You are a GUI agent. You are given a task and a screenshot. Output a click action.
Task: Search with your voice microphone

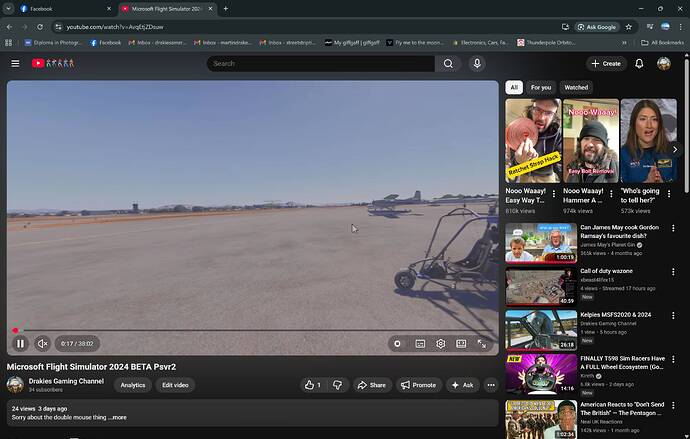point(477,63)
